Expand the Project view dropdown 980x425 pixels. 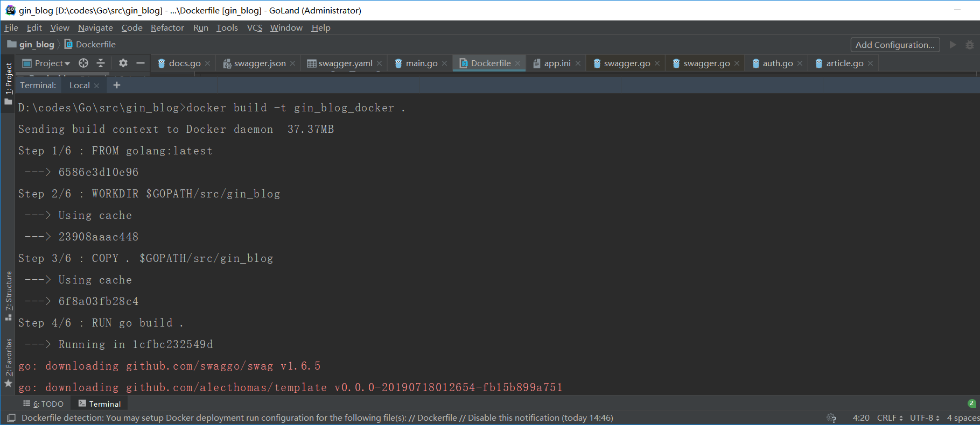(46, 63)
